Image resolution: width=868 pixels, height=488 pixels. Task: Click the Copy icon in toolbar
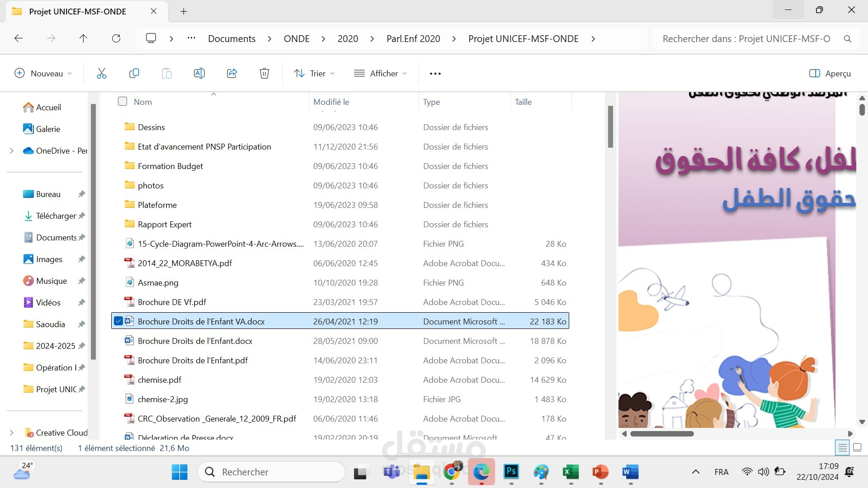pyautogui.click(x=134, y=73)
